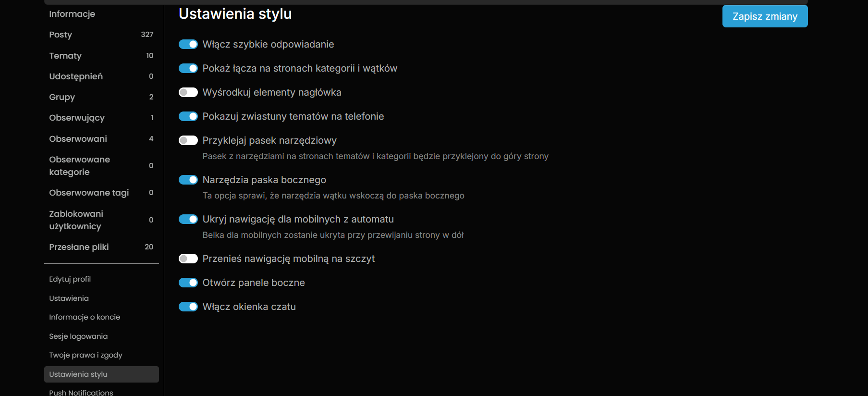This screenshot has height=396, width=868.
Task: Click the Zapisz zmiany button
Action: (765, 16)
